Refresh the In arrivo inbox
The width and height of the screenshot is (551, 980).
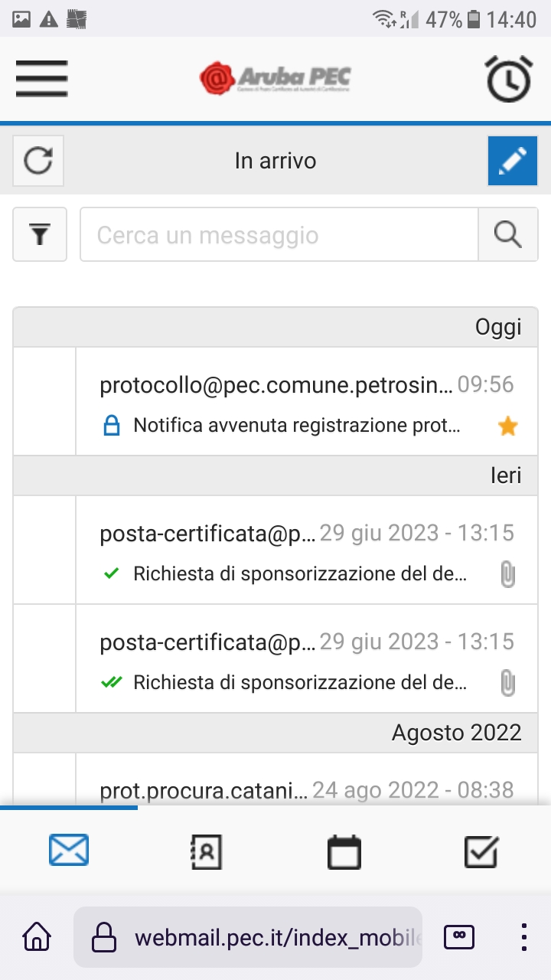[x=38, y=161]
